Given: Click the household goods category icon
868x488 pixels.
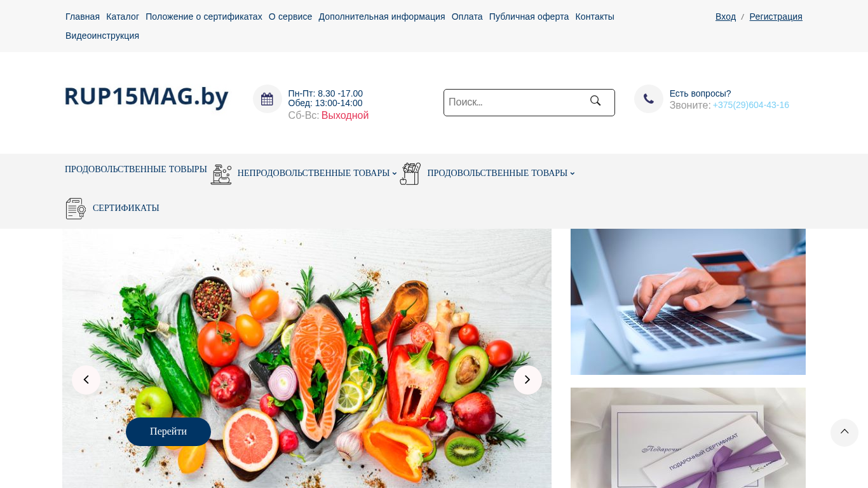Looking at the screenshot, I should point(221,173).
